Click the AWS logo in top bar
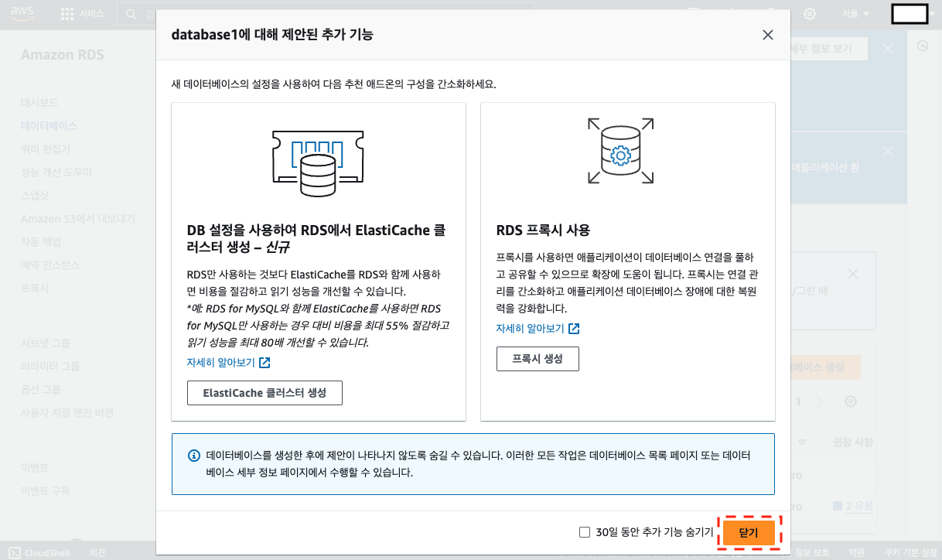 21,14
